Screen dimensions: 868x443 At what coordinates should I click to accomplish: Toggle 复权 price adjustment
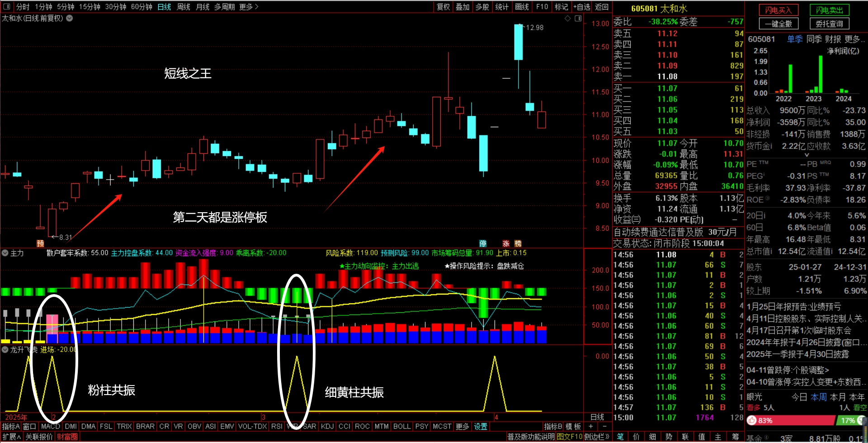pyautogui.click(x=443, y=7)
